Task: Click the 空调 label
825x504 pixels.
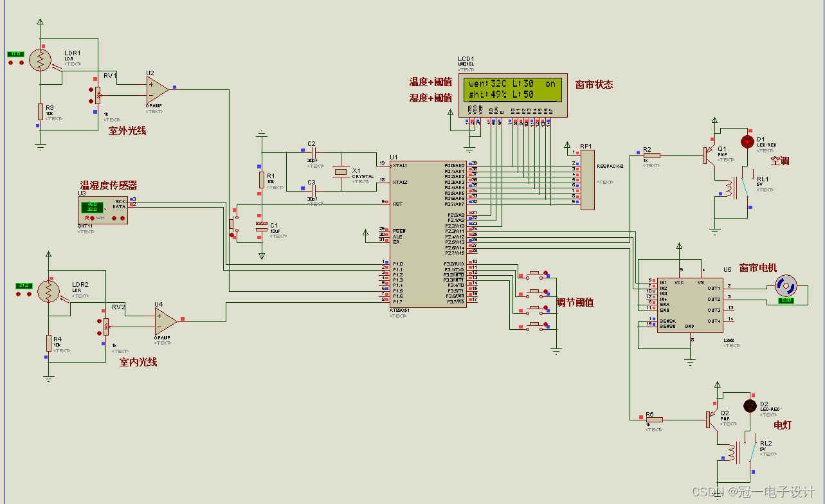Action: pyautogui.click(x=779, y=161)
